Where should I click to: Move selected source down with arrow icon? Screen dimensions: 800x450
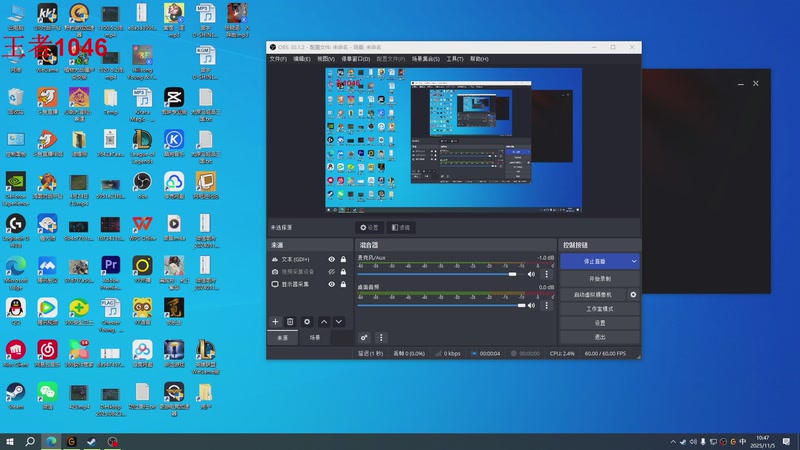[x=339, y=322]
